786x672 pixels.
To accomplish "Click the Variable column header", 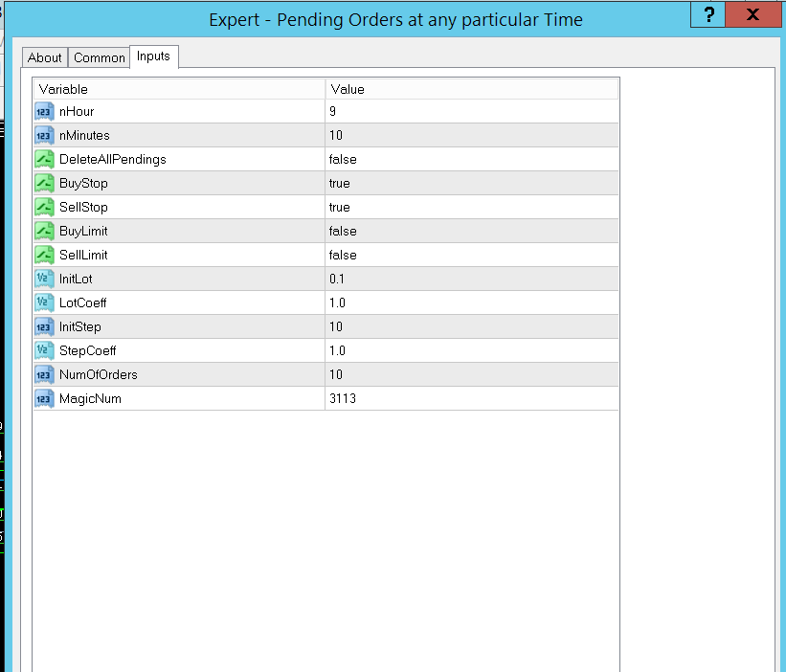I will point(179,89).
